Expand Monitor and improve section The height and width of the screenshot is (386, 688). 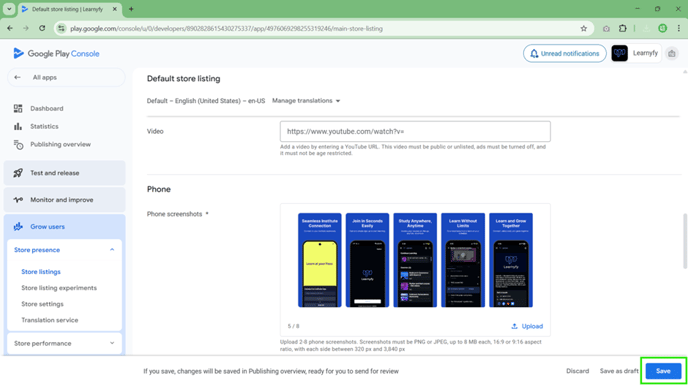pyautogui.click(x=64, y=200)
